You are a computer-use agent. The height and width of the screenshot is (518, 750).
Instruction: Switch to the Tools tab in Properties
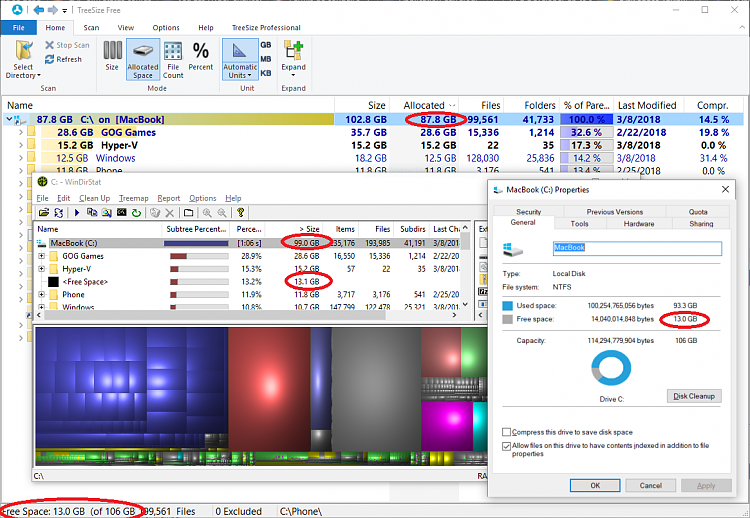(x=579, y=223)
